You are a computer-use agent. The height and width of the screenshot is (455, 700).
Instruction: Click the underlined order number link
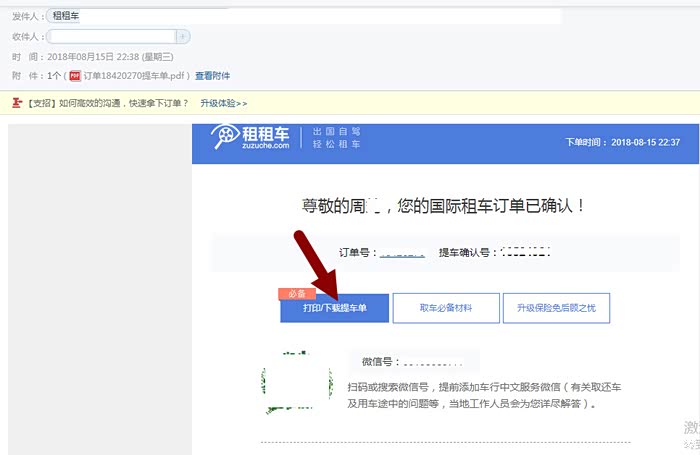click(x=402, y=253)
